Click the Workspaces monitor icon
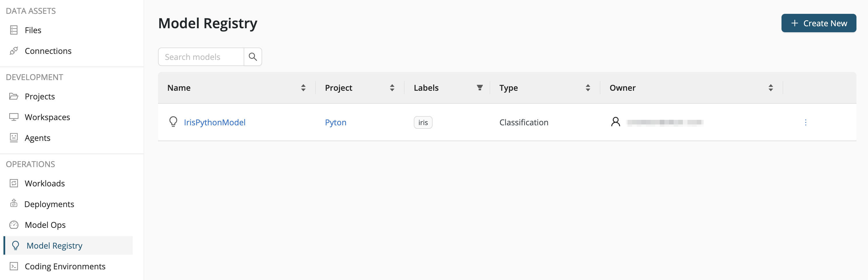The image size is (868, 280). click(14, 117)
